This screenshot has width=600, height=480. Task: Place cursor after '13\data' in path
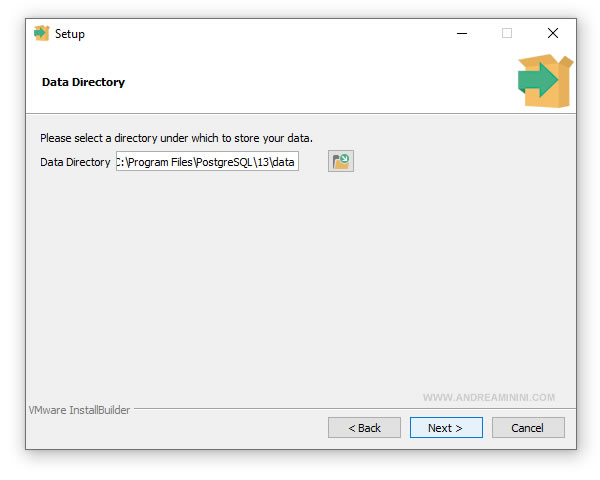tap(295, 162)
